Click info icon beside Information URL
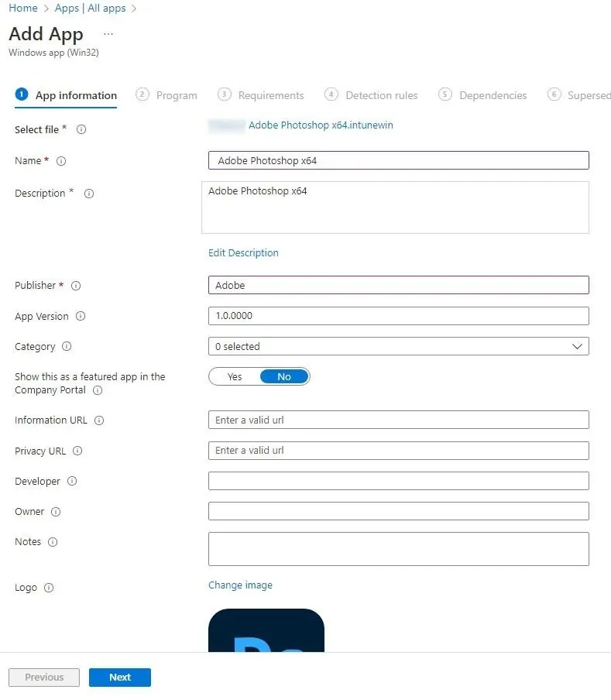 point(100,420)
